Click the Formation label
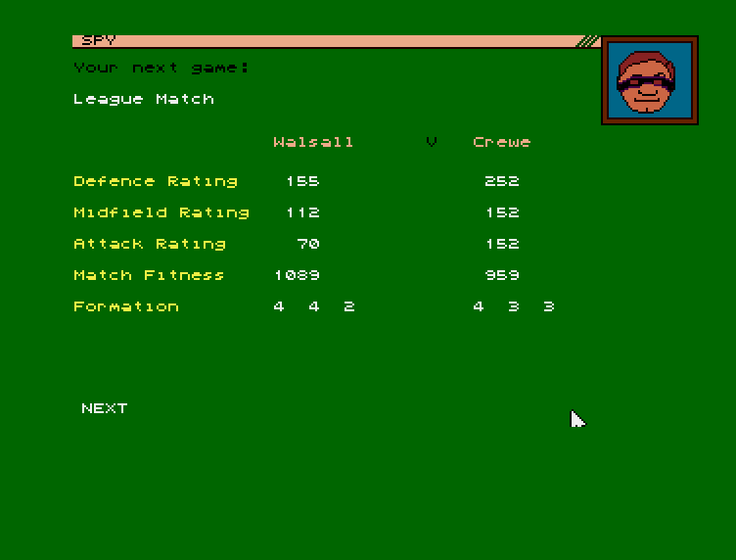Viewport: 736px width, 560px height. click(x=126, y=306)
